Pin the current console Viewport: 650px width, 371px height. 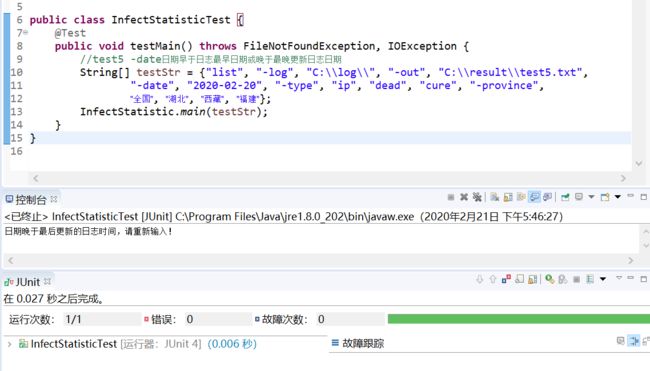[x=565, y=197]
